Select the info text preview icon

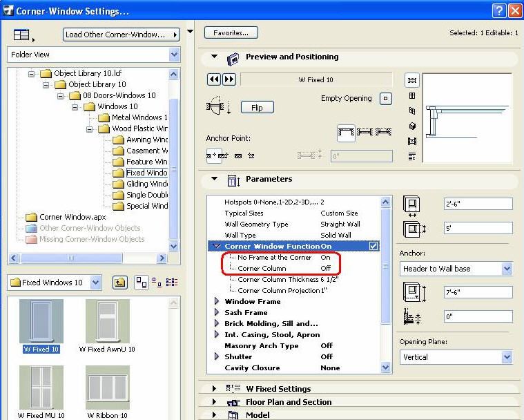tap(412, 156)
